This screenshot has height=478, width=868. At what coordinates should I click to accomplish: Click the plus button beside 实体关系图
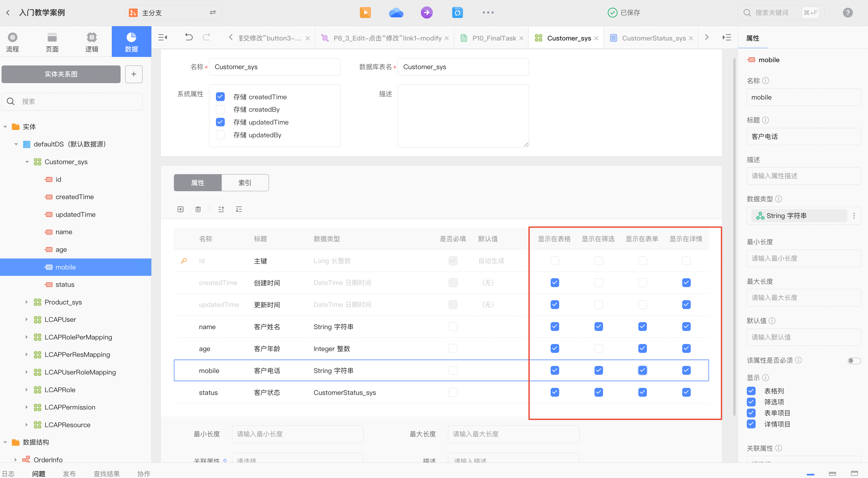pos(134,74)
